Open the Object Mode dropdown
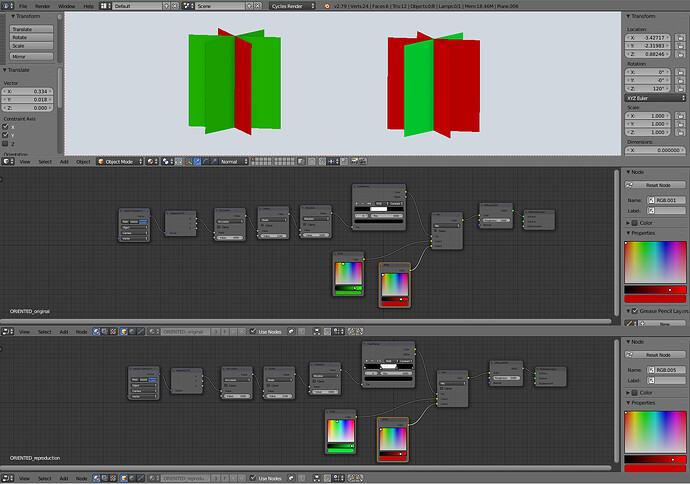690x484 pixels. pyautogui.click(x=120, y=161)
